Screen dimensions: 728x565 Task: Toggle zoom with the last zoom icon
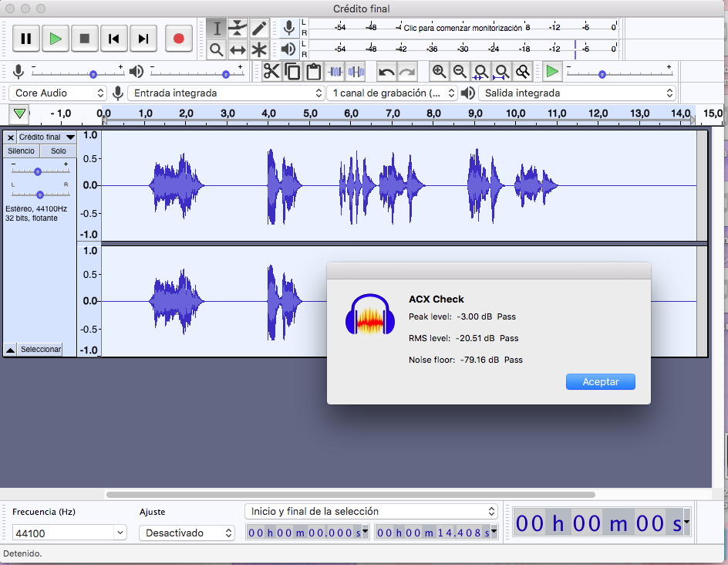523,72
